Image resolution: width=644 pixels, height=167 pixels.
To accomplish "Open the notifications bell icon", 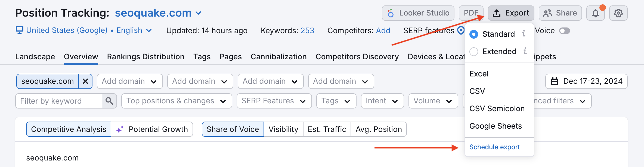I will (595, 13).
